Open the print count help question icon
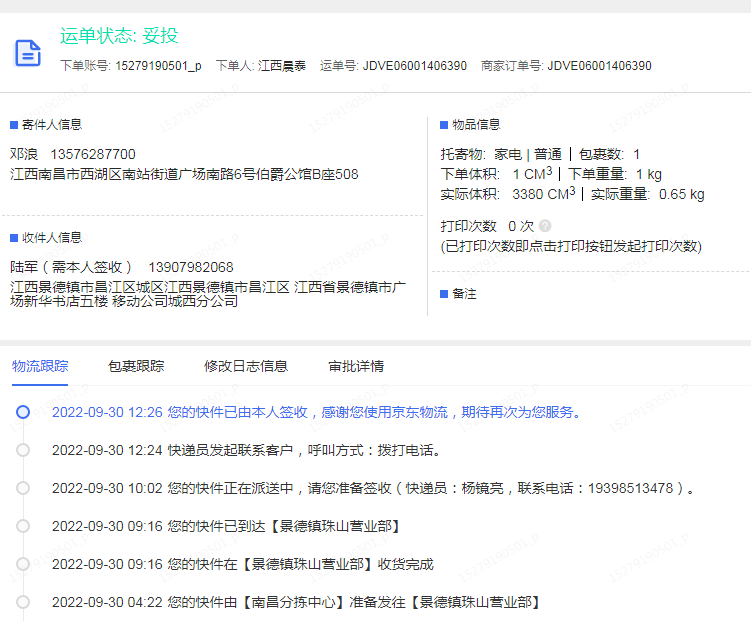 pos(545,226)
